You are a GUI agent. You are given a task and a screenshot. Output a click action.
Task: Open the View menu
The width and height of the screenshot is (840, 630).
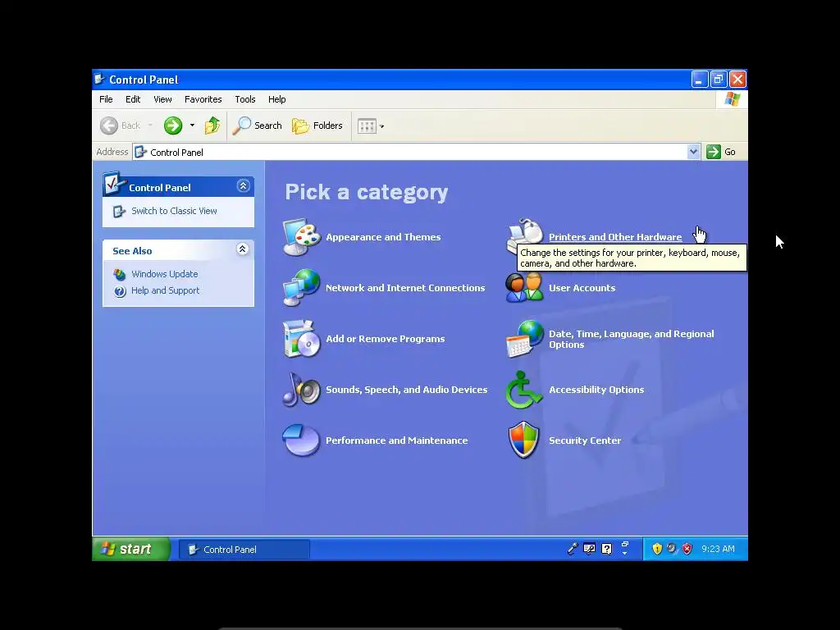[x=163, y=99]
